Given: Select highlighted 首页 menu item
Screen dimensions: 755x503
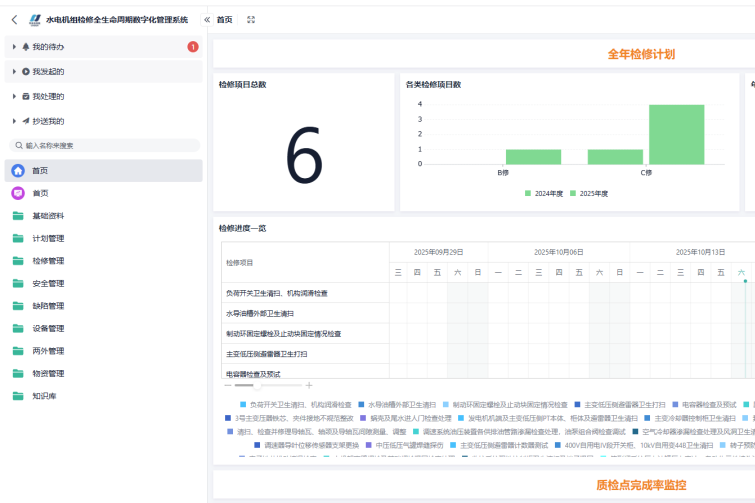Looking at the screenshot, I should click(104, 170).
